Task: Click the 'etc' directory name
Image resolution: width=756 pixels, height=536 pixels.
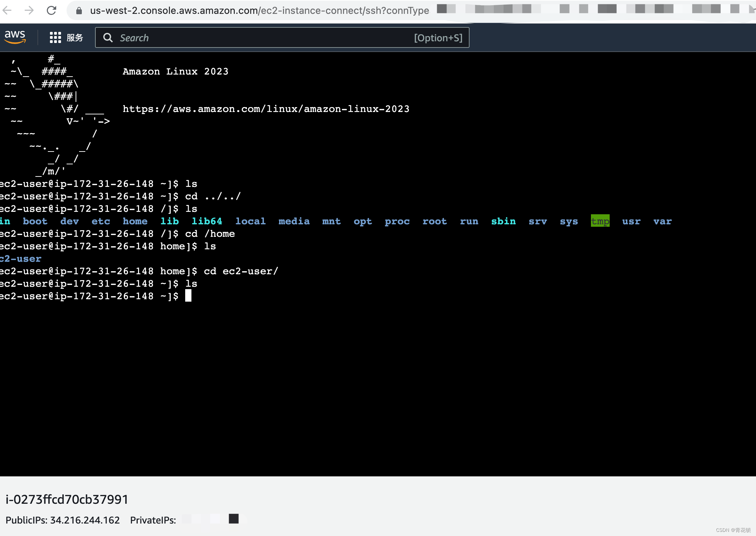Action: tap(101, 221)
